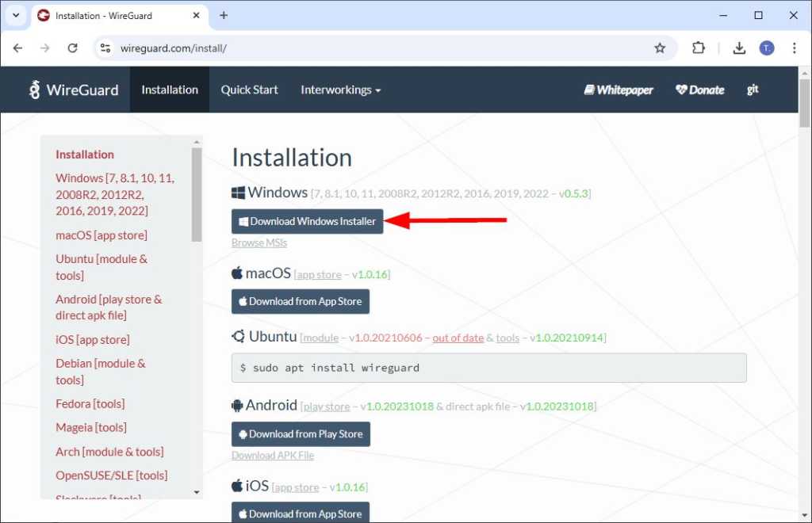The width and height of the screenshot is (812, 523).
Task: Click the WireGuard logo icon
Action: coord(34,90)
